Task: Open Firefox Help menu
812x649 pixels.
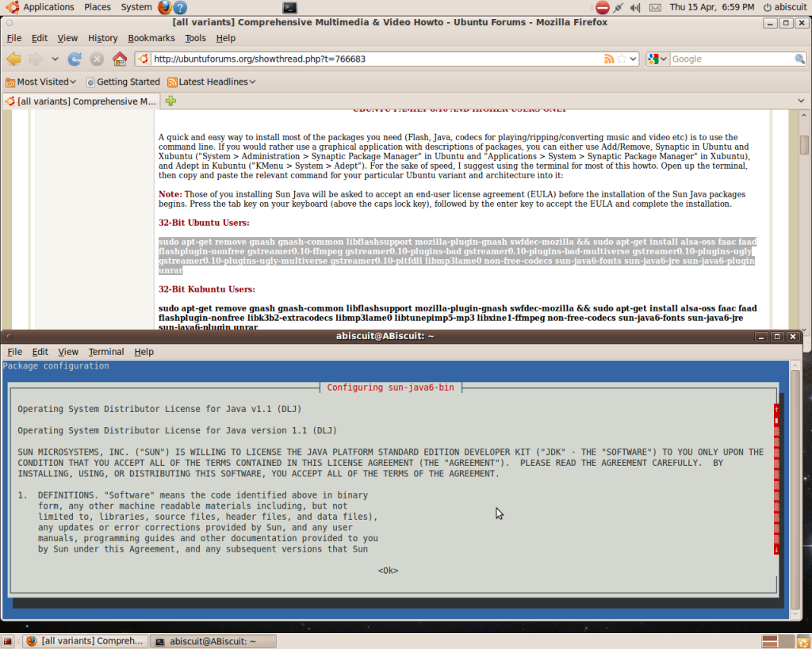Action: [225, 38]
